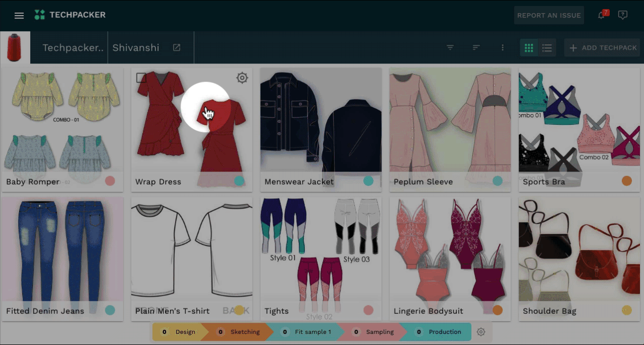Viewport: 644px width, 345px height.
Task: Click the Report an Issue button
Action: coord(548,16)
